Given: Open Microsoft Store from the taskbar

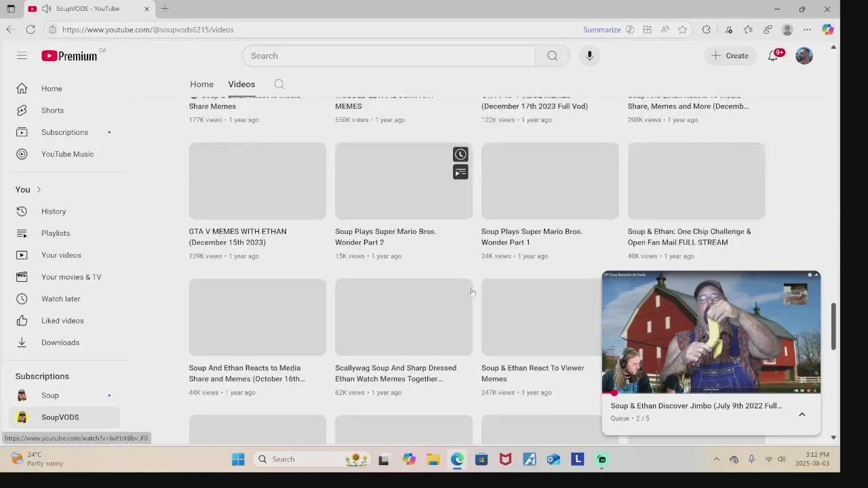Looking at the screenshot, I should click(x=481, y=460).
